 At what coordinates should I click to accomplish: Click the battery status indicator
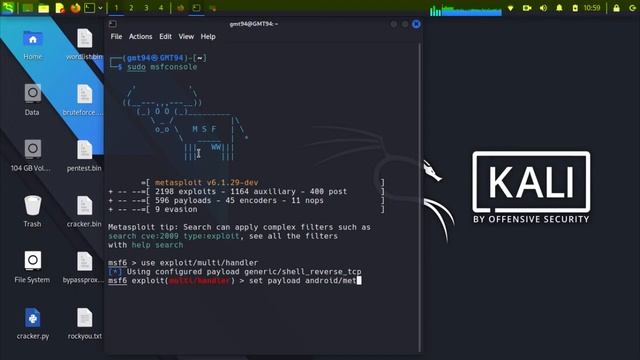[x=575, y=8]
